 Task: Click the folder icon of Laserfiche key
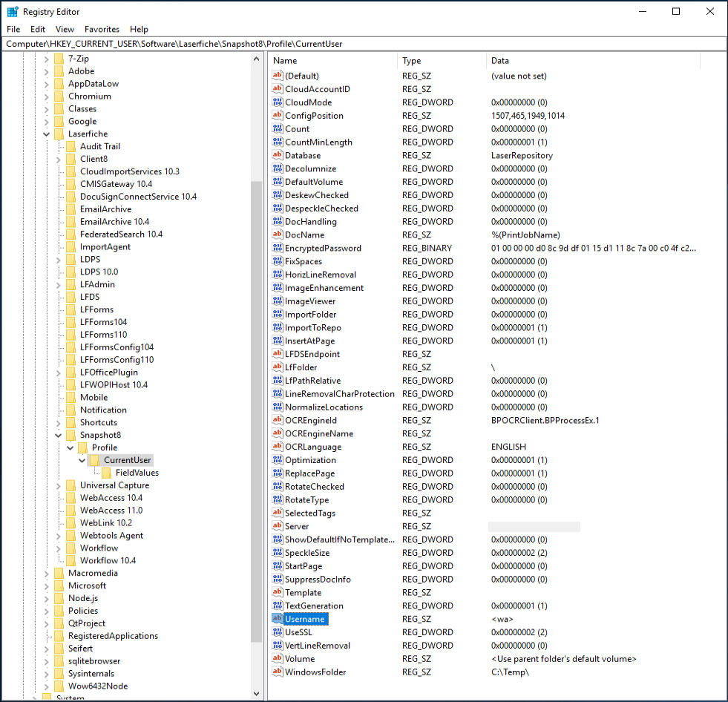(59, 134)
